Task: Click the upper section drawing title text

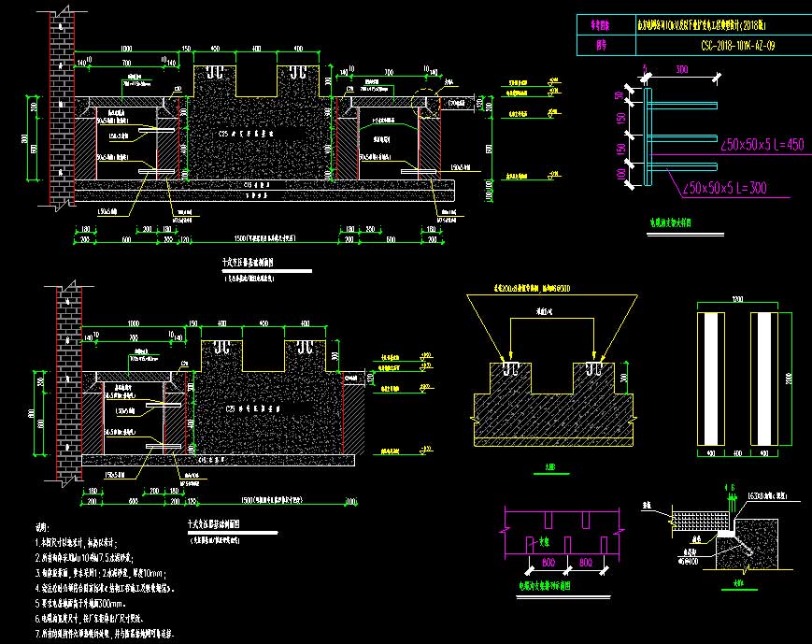Action: 248,263
